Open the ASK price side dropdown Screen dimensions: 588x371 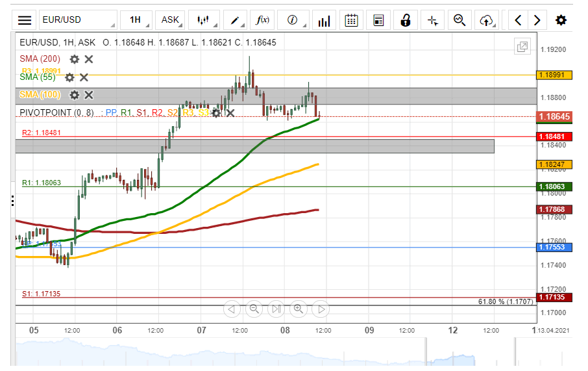click(171, 20)
